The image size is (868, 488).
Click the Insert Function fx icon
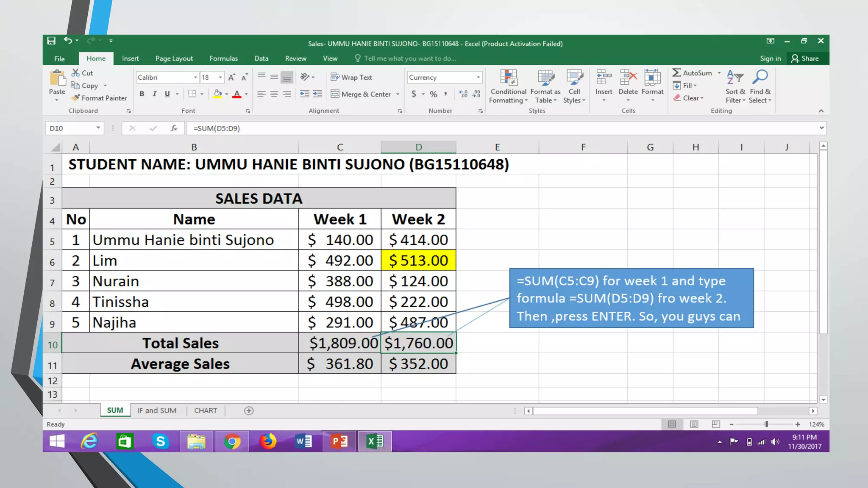(174, 128)
